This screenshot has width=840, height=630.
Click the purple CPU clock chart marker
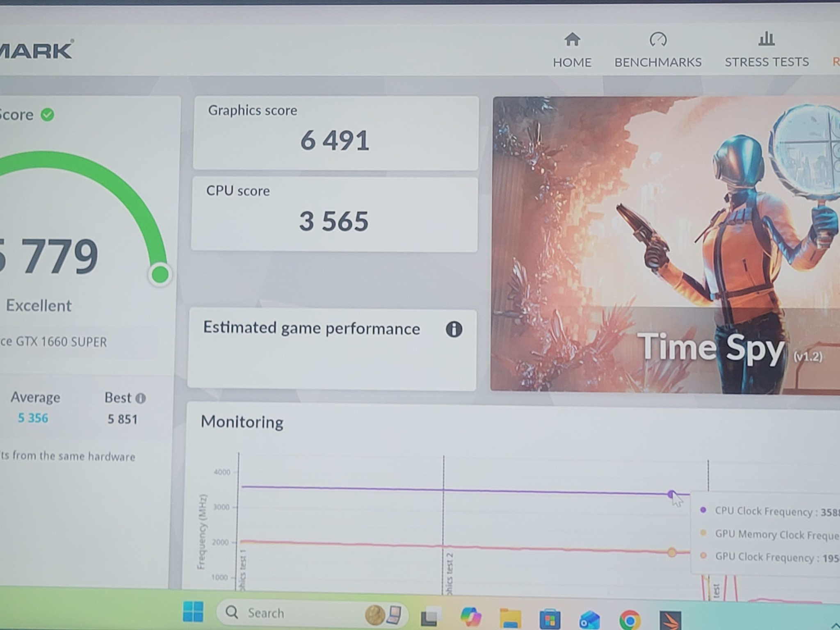pyautogui.click(x=671, y=494)
